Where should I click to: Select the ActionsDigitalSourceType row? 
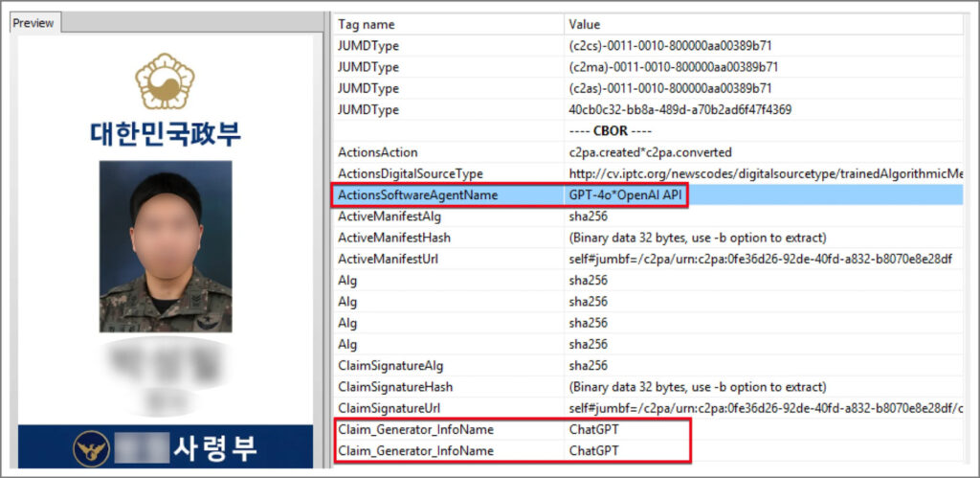[410, 173]
